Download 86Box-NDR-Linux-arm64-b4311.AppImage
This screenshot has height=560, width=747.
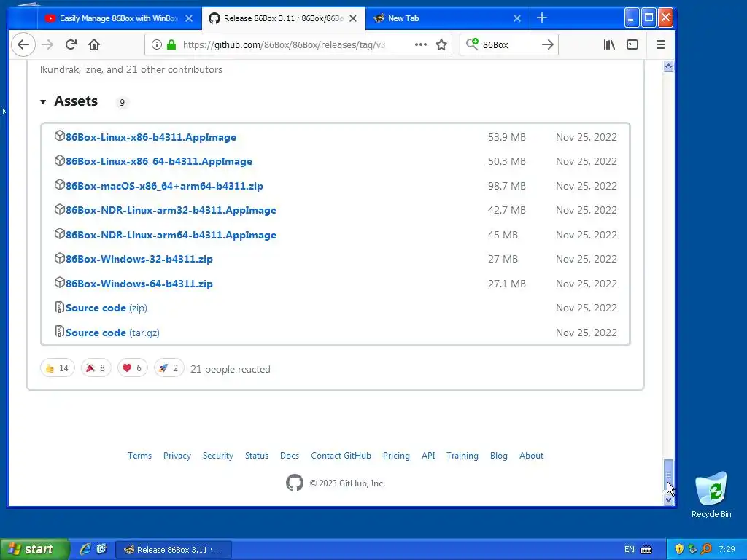pyautogui.click(x=171, y=235)
